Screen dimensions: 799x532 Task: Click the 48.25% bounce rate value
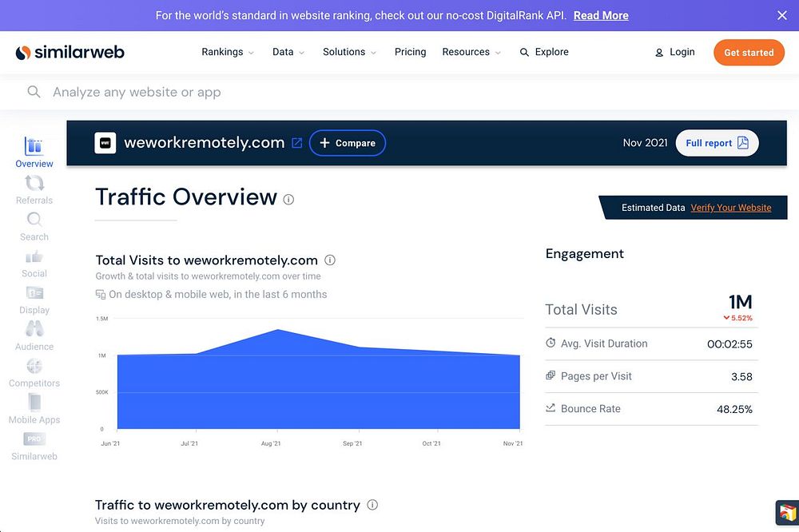(x=734, y=409)
